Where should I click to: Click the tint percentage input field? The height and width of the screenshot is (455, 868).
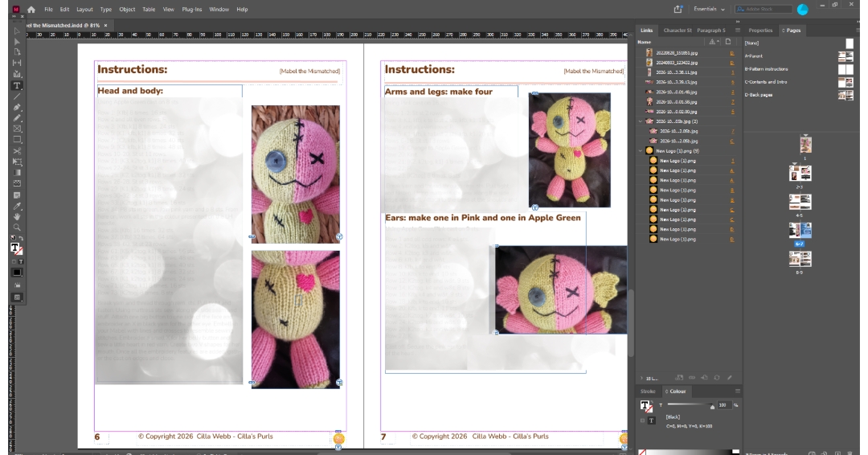[x=724, y=405]
